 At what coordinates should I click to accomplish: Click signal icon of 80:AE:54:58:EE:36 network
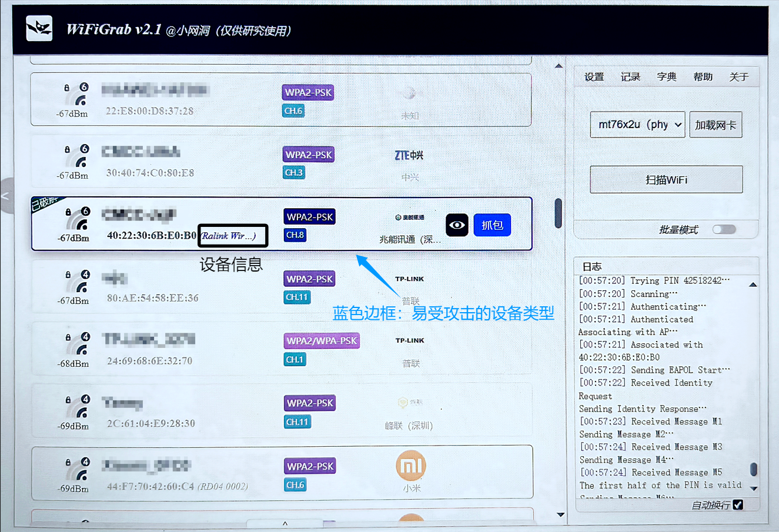click(x=78, y=280)
